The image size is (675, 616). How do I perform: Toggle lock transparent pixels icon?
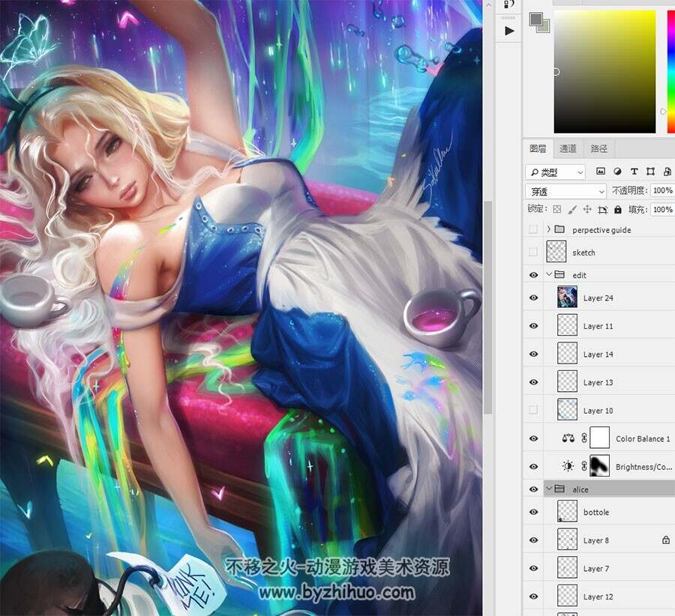click(556, 210)
